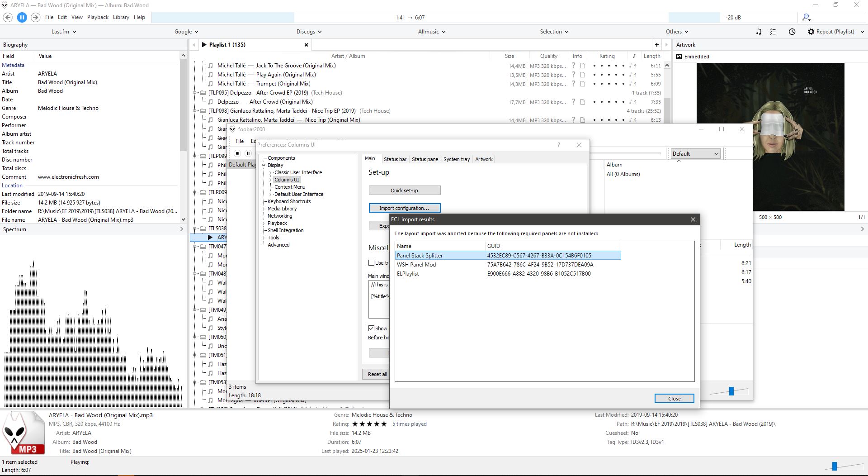This screenshot has height=476, width=868.
Task: Pause playback with the blue pause button
Action: [x=22, y=17]
